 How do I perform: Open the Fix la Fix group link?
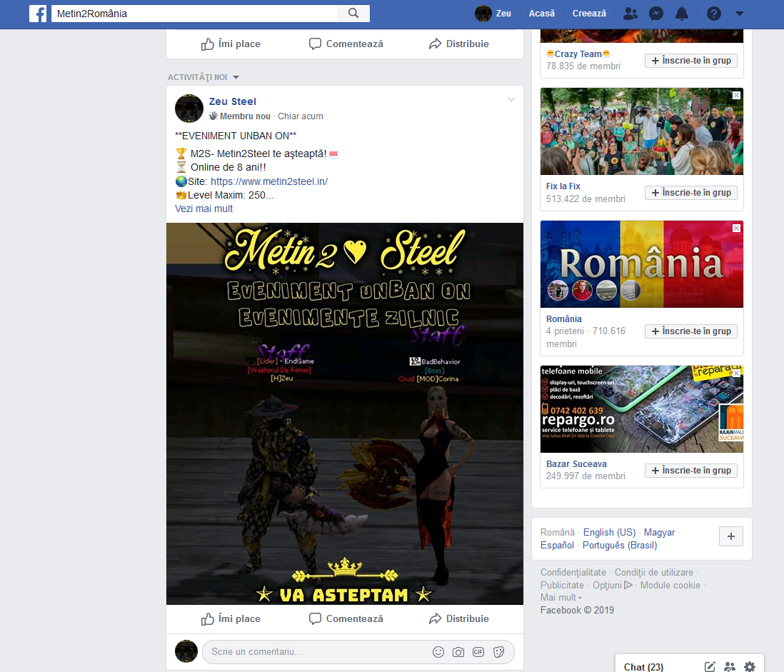click(x=563, y=186)
